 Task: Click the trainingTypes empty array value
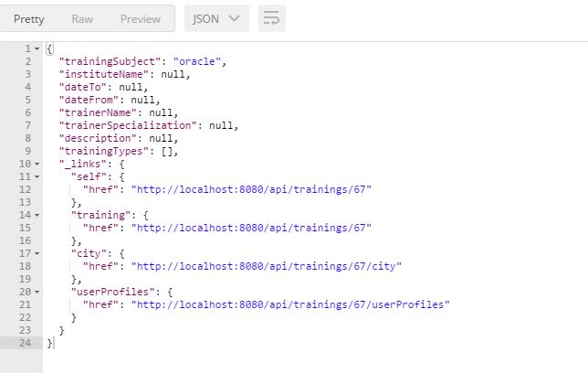(x=167, y=151)
